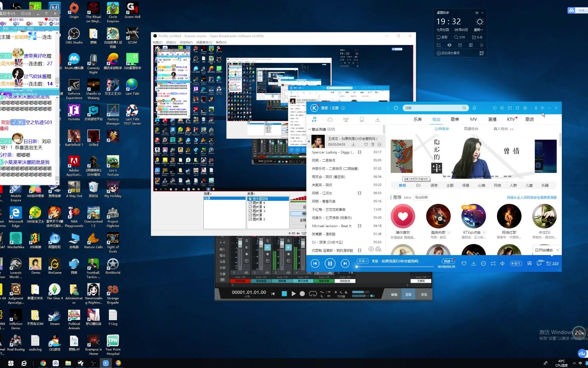
Task: Click the search magnifier in KuGou search box
Action: point(464,108)
